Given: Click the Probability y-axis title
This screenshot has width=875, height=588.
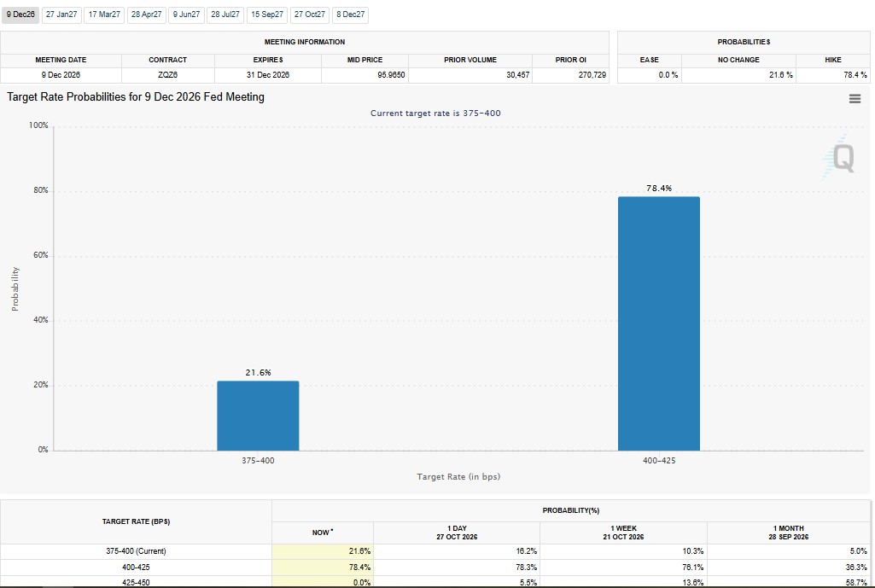Looking at the screenshot, I should click(x=15, y=289).
